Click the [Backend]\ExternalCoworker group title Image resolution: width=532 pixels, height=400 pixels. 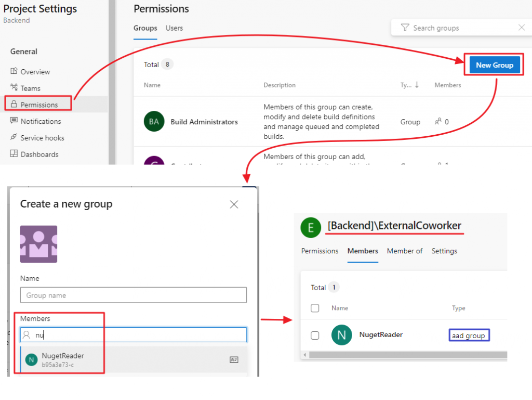pos(394,225)
